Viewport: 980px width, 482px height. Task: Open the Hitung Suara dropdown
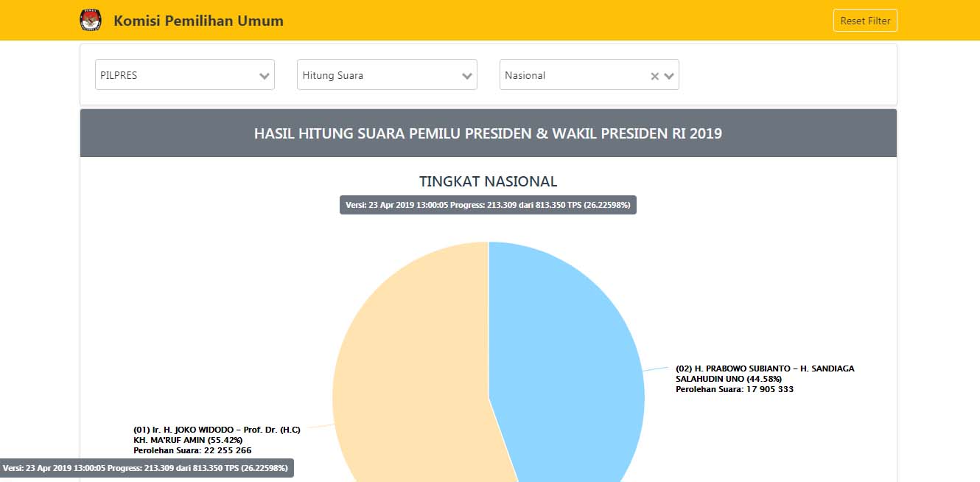tap(377, 75)
